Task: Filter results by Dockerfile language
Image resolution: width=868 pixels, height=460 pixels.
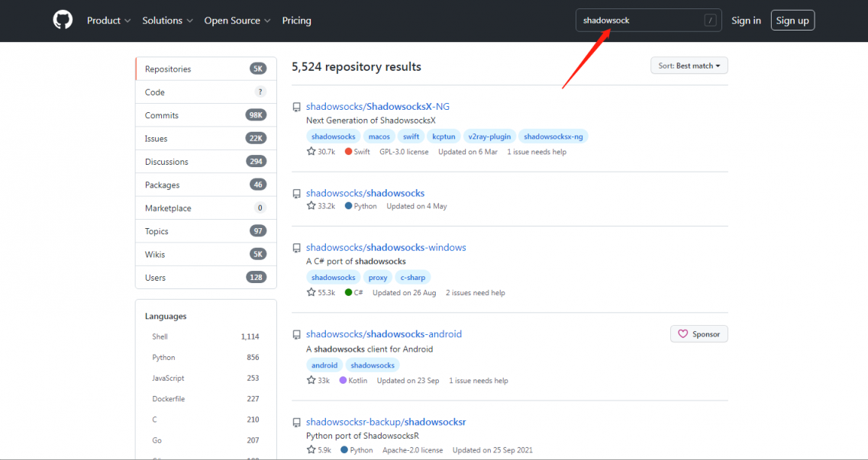Action: click(205, 399)
